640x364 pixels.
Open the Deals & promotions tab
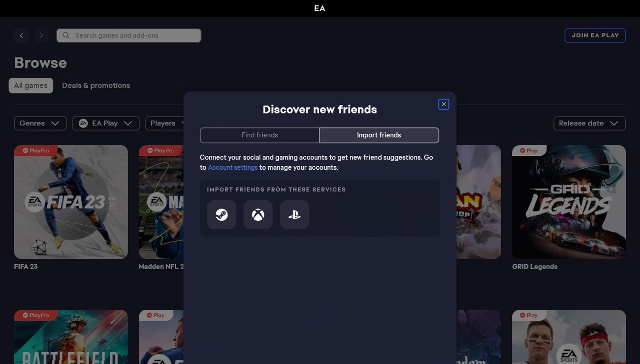96,86
